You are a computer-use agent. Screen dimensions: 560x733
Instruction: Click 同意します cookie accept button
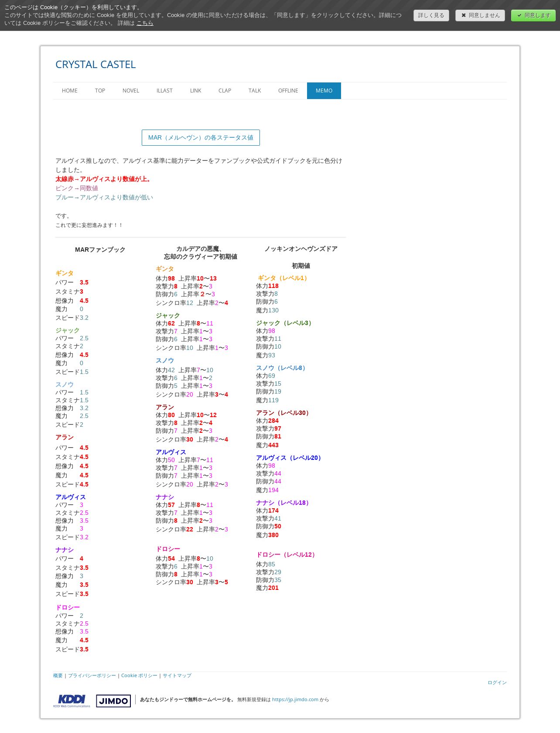click(x=533, y=15)
